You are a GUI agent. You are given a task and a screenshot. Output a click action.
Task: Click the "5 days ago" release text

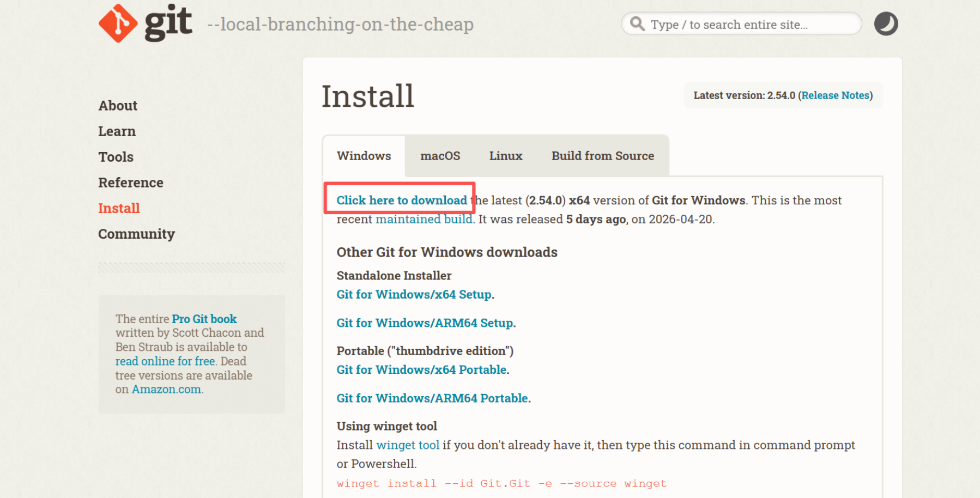pos(596,219)
